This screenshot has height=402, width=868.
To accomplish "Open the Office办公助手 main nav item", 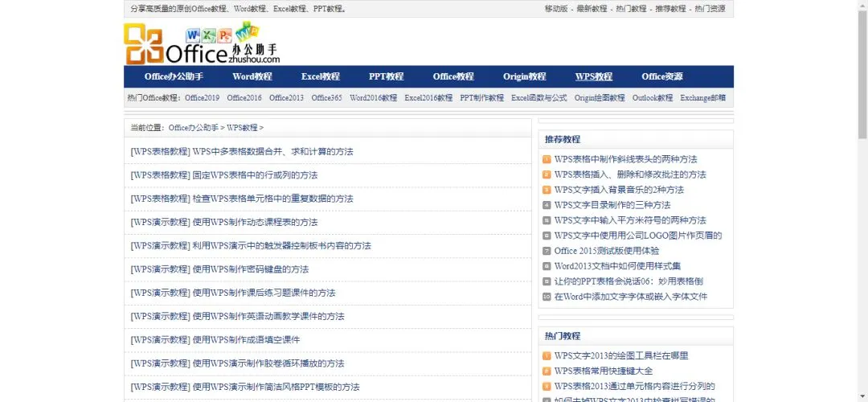I will pyautogui.click(x=174, y=77).
